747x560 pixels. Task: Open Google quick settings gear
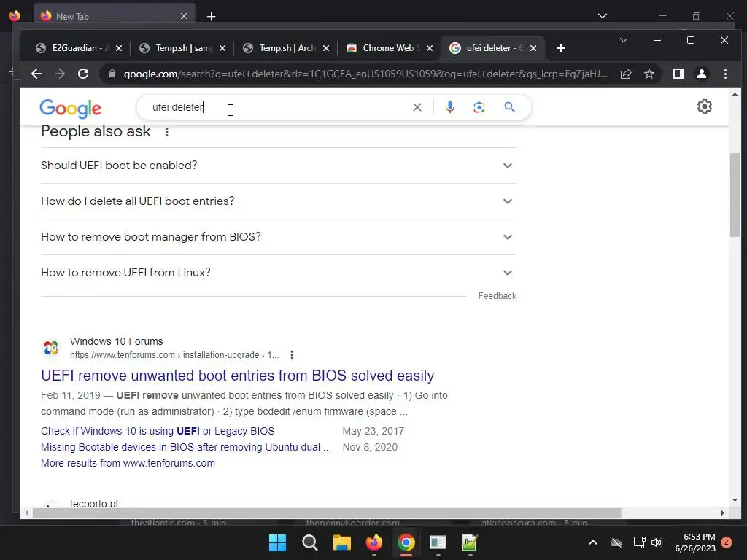pyautogui.click(x=705, y=106)
